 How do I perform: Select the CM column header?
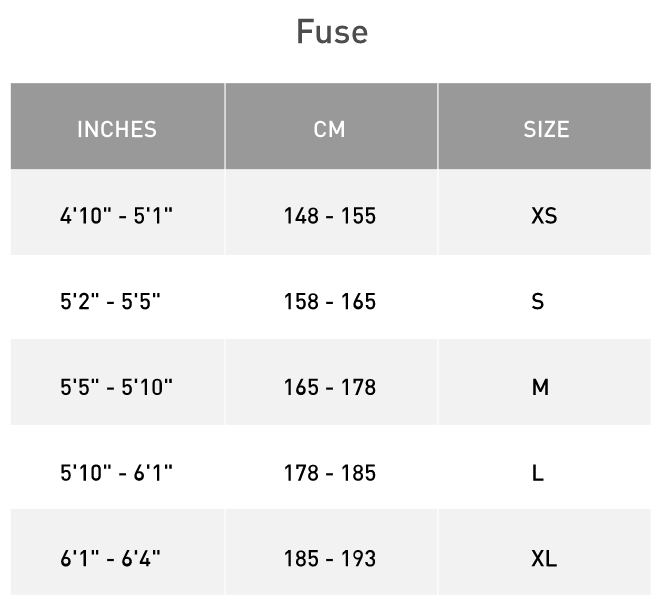point(330,129)
